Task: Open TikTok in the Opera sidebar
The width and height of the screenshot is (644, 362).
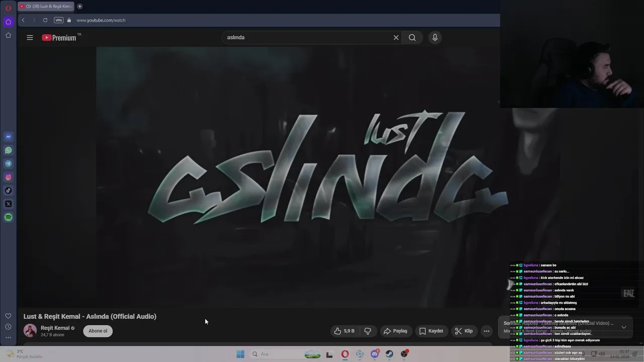Action: [x=8, y=191]
